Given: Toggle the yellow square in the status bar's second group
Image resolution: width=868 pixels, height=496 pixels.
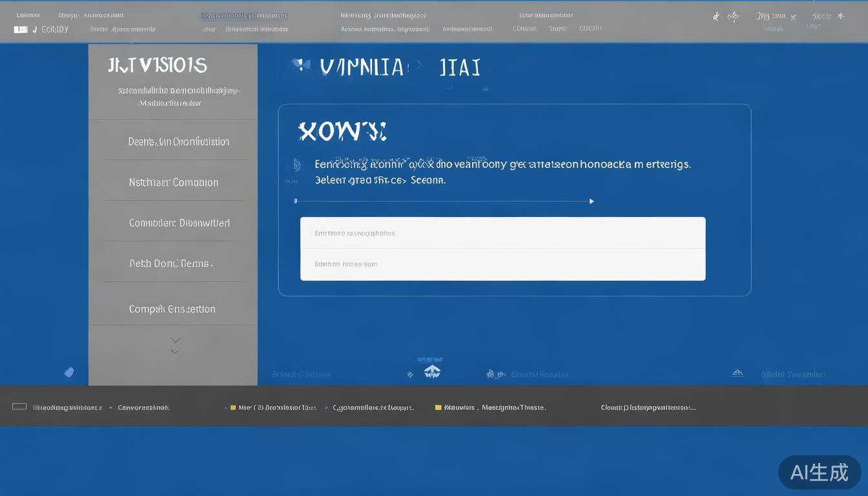Looking at the screenshot, I should coord(233,408).
